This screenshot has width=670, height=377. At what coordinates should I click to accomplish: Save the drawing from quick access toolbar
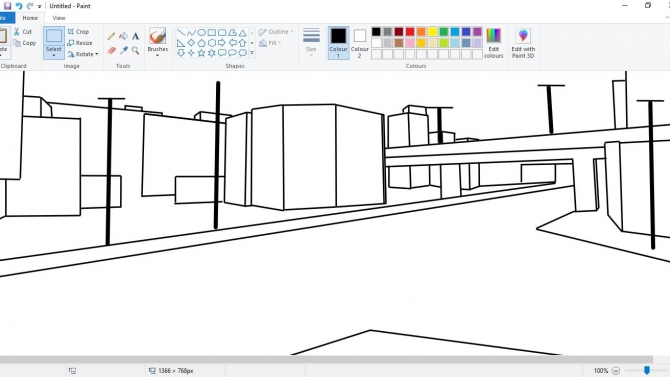7,6
